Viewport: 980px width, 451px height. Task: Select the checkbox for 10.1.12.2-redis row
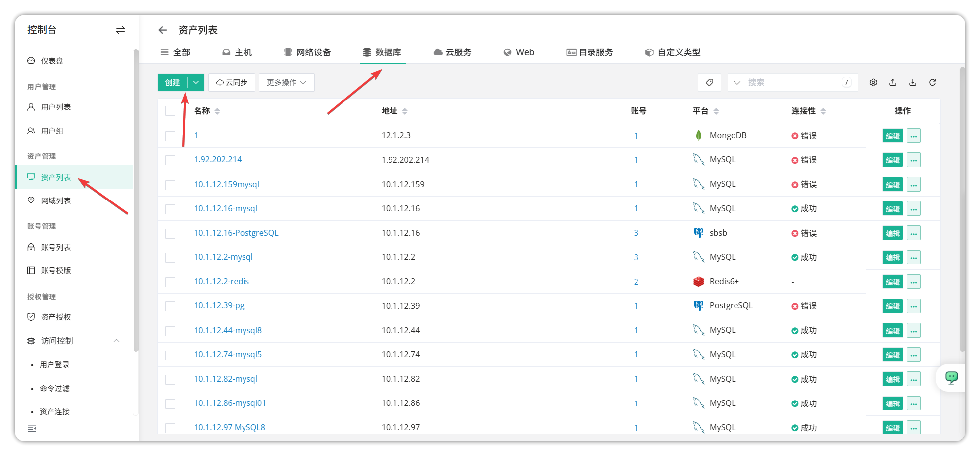click(170, 281)
